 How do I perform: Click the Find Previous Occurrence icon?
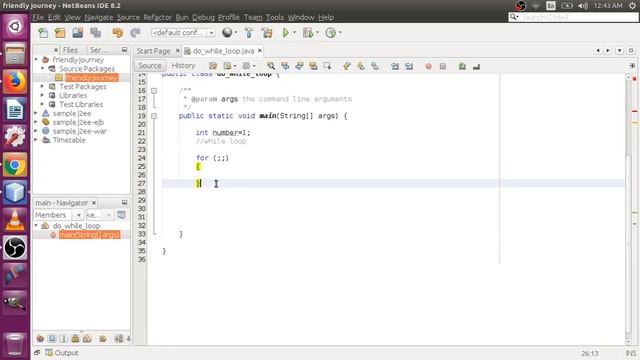coord(285,66)
